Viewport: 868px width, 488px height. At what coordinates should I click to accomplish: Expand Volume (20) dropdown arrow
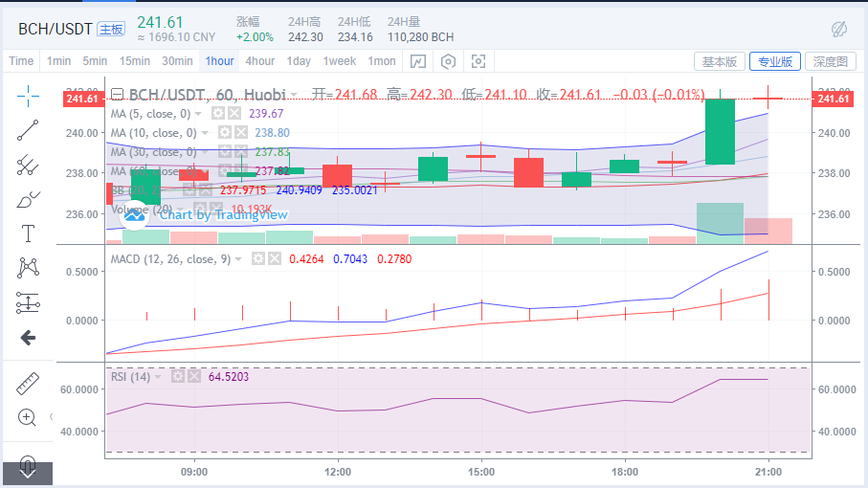tap(181, 210)
